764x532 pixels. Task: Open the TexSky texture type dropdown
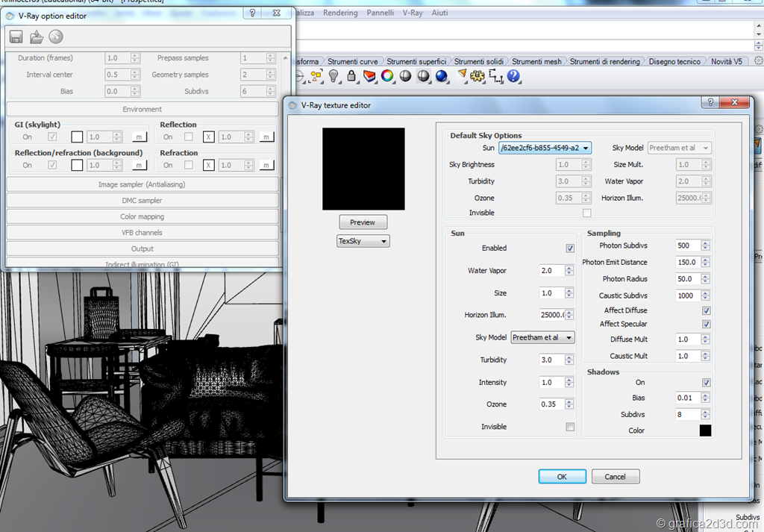coord(363,241)
